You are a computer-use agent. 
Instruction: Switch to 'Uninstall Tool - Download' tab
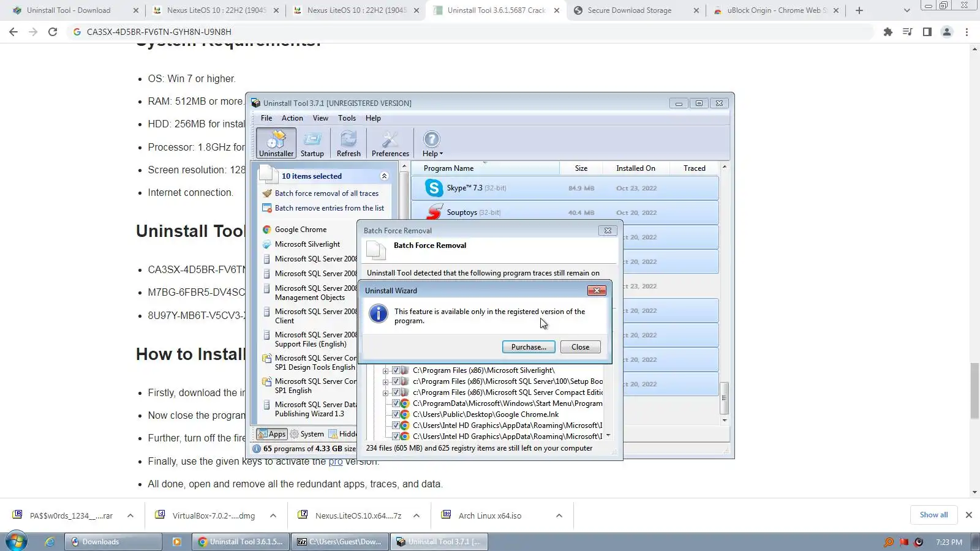(x=75, y=10)
